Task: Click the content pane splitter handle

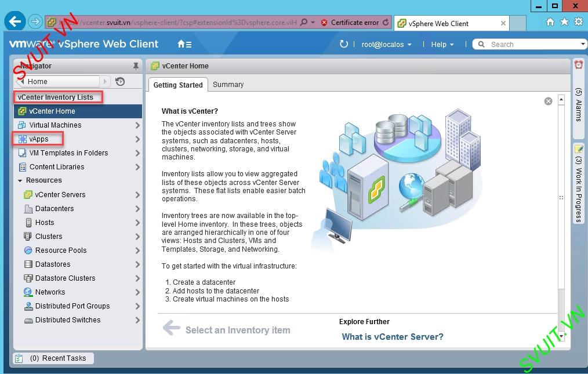Action: (561, 197)
